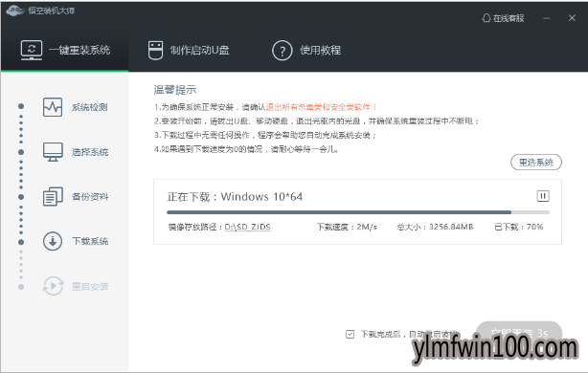The image size is (588, 373).
Task: Select the 重启安装 step label
Action: pos(90,287)
